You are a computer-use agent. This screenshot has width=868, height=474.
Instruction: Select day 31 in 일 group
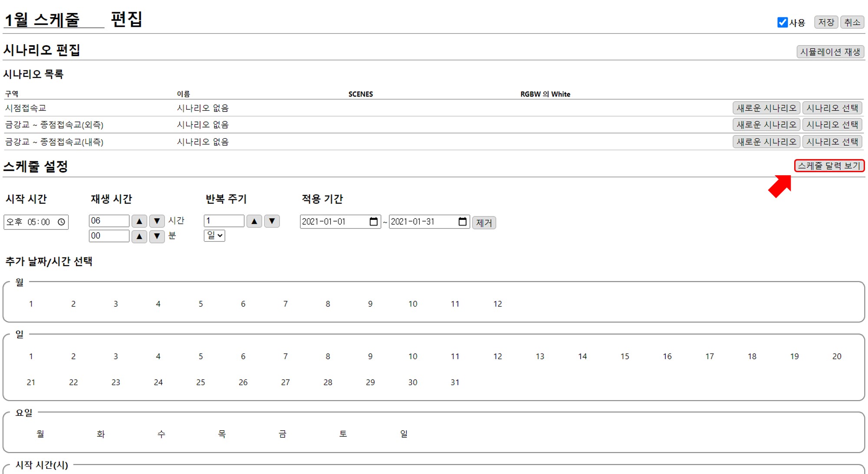tap(455, 382)
